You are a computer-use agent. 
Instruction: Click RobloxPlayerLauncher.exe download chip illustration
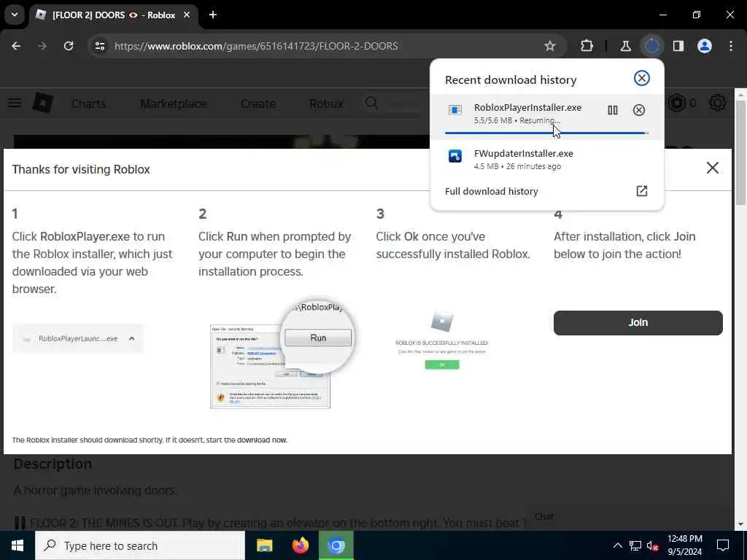[77, 338]
